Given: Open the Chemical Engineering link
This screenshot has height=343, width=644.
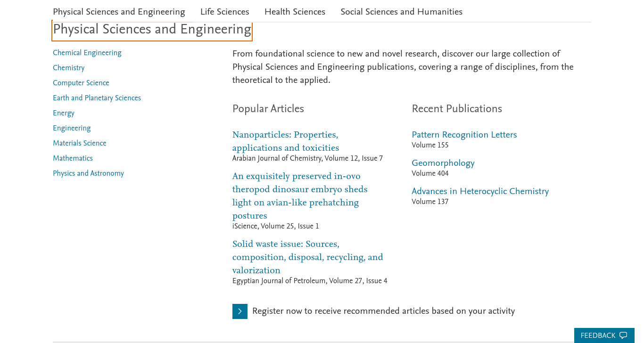Looking at the screenshot, I should pos(87,53).
